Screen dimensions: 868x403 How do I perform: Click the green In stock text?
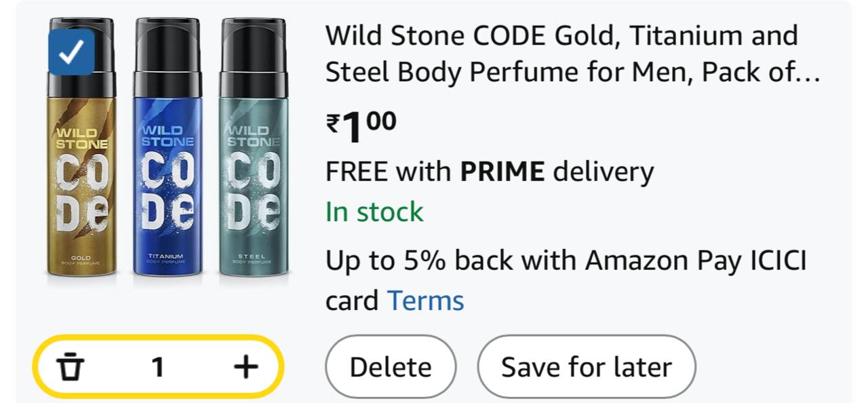[x=374, y=212]
